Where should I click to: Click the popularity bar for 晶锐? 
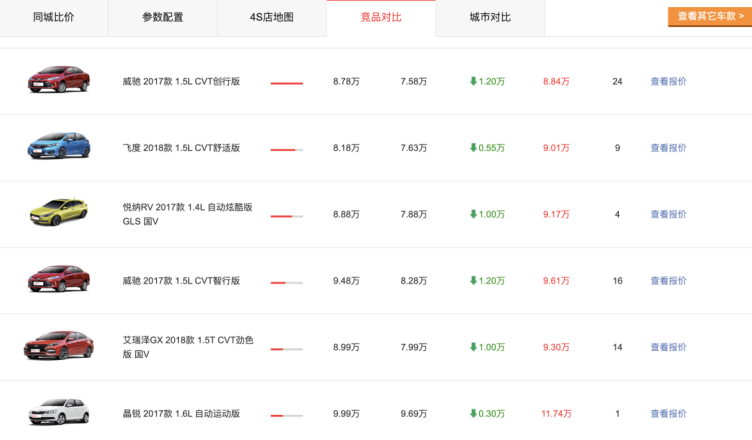[x=287, y=416]
